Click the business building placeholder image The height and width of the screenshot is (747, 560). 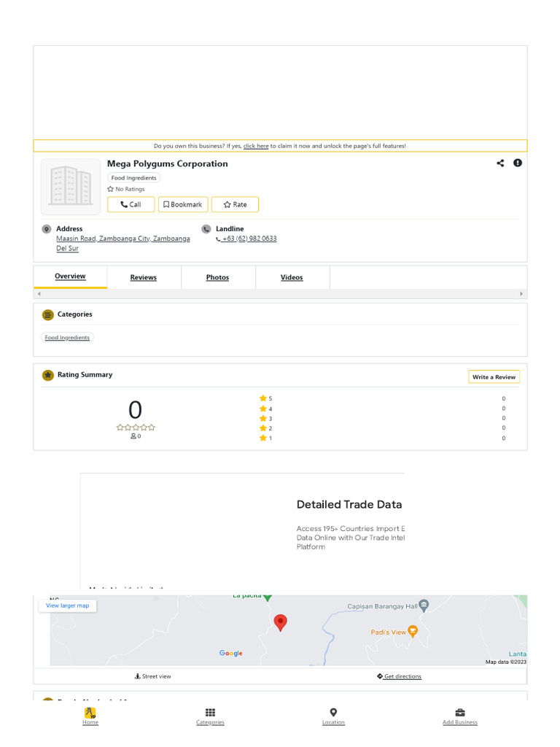(x=71, y=187)
